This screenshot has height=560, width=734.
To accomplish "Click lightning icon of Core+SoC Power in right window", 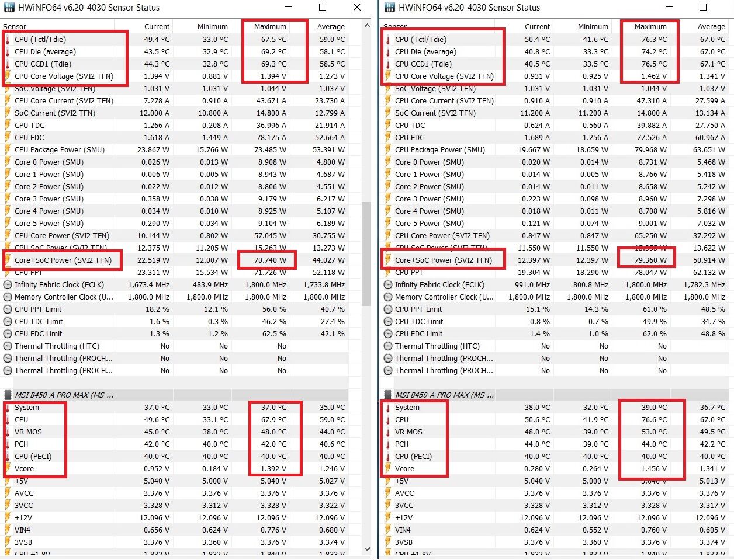I will click(388, 260).
